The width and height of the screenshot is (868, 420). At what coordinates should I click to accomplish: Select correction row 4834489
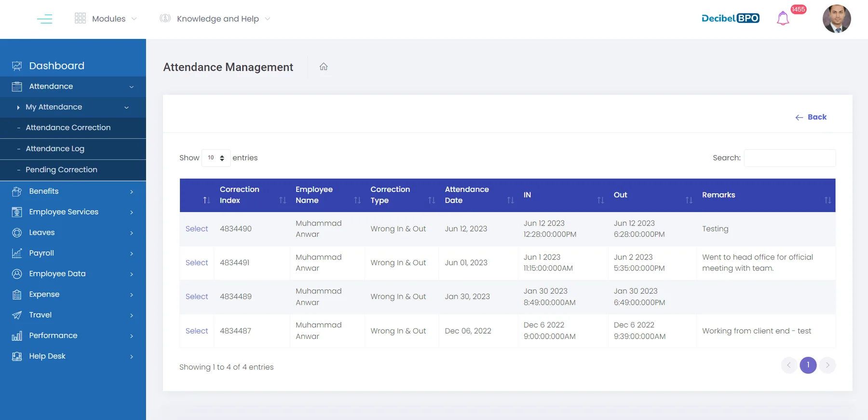point(197,297)
